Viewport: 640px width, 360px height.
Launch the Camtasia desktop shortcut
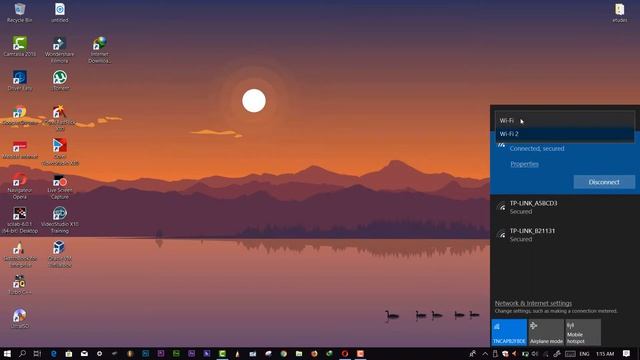tap(20, 46)
